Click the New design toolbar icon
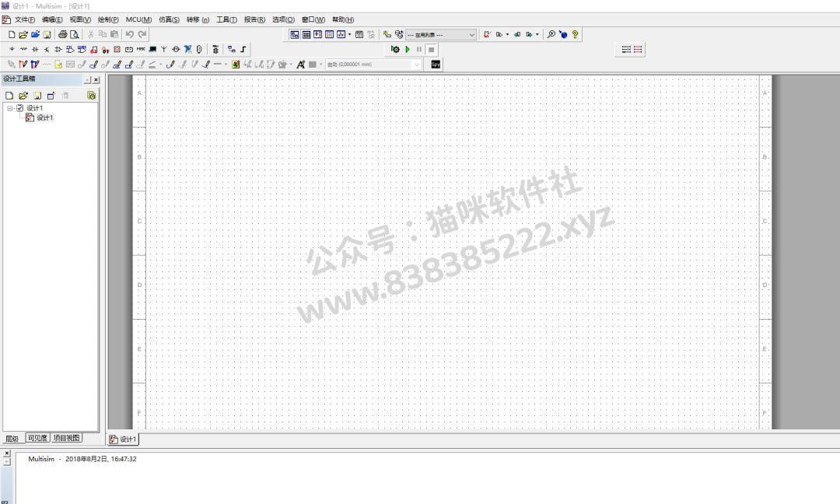This screenshot has width=840, height=504. click(x=12, y=34)
